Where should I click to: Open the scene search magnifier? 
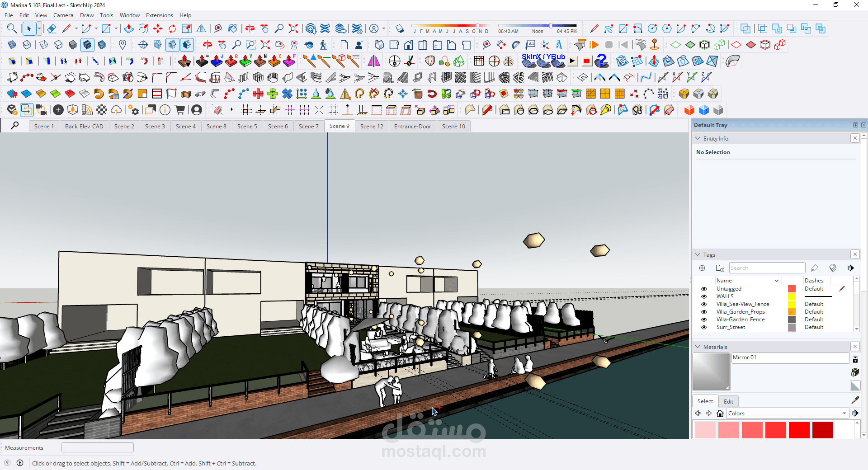tap(15, 126)
